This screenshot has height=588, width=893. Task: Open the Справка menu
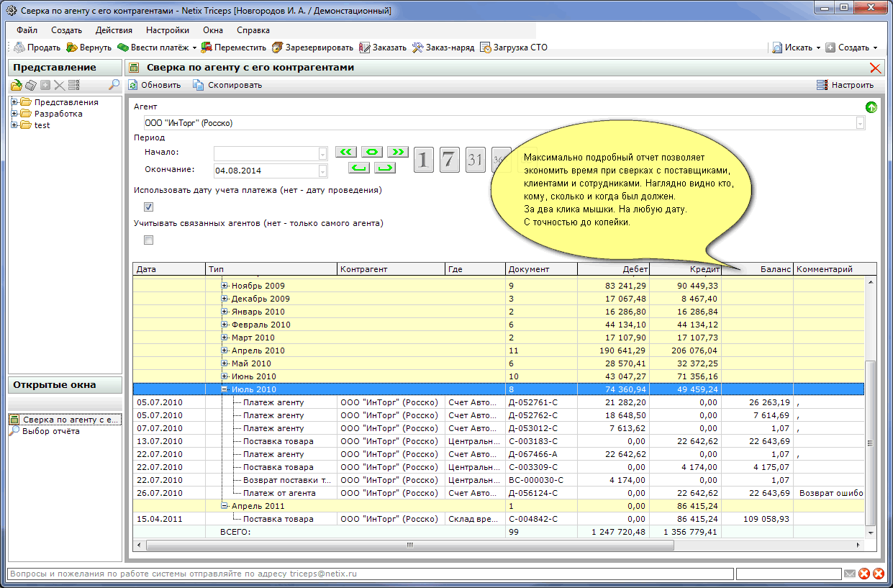pos(253,30)
